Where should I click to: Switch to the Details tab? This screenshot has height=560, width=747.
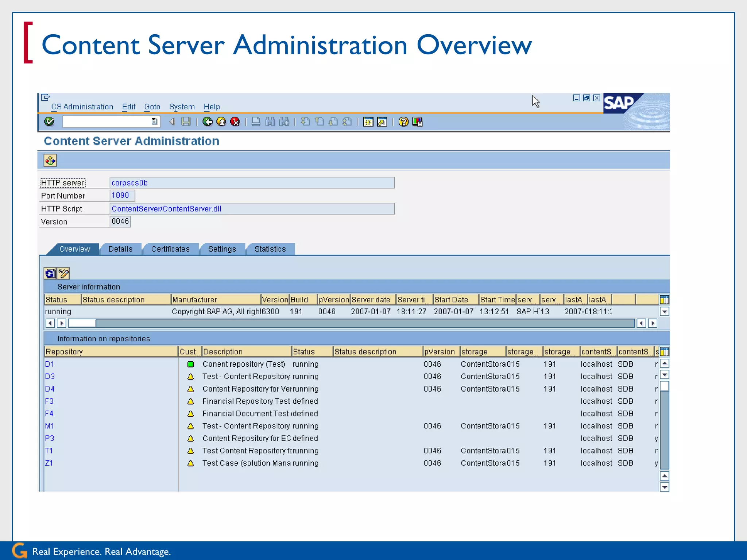[x=120, y=249]
